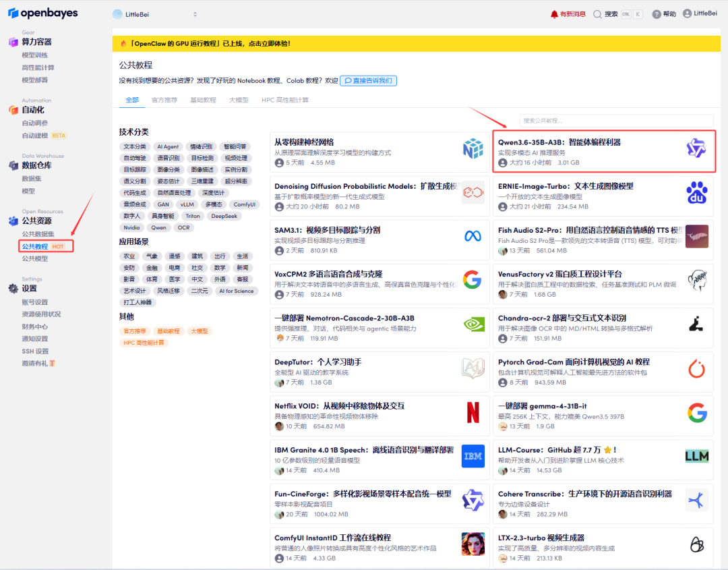
Task: Click the Google logo on gemma-4-31B-it card
Action: pyautogui.click(x=697, y=413)
